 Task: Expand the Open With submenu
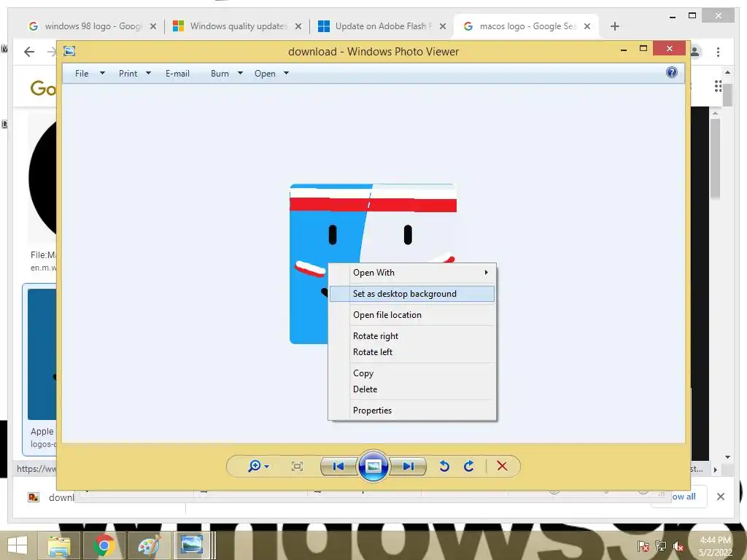413,273
